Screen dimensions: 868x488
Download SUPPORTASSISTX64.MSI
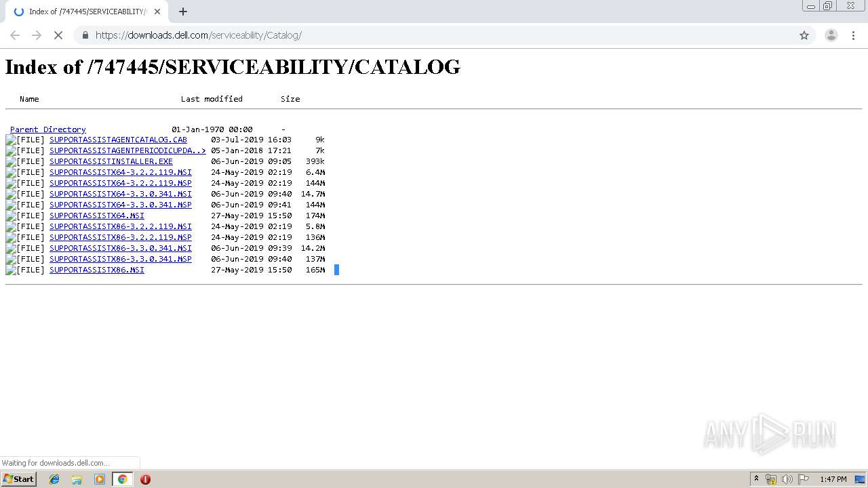pyautogui.click(x=97, y=216)
